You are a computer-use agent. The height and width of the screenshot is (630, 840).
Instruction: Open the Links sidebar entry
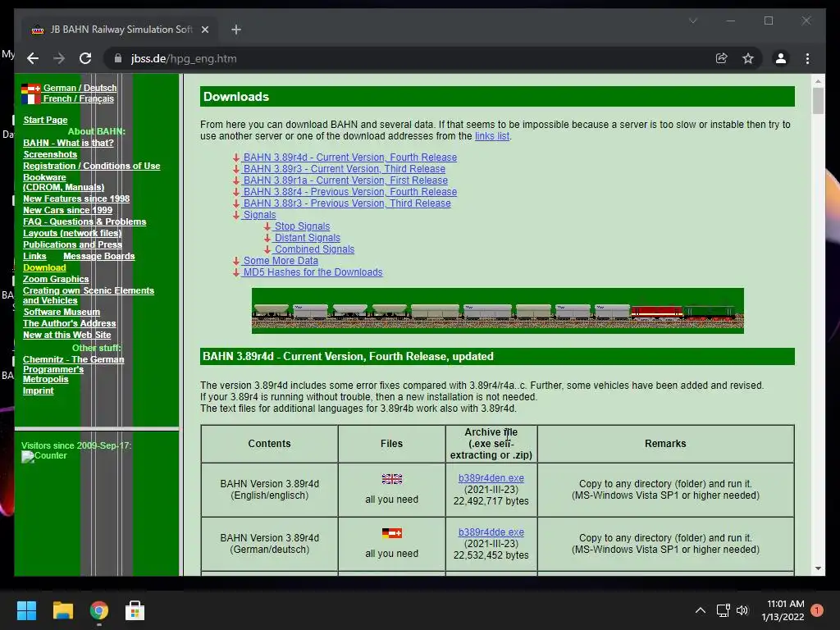[x=34, y=256]
